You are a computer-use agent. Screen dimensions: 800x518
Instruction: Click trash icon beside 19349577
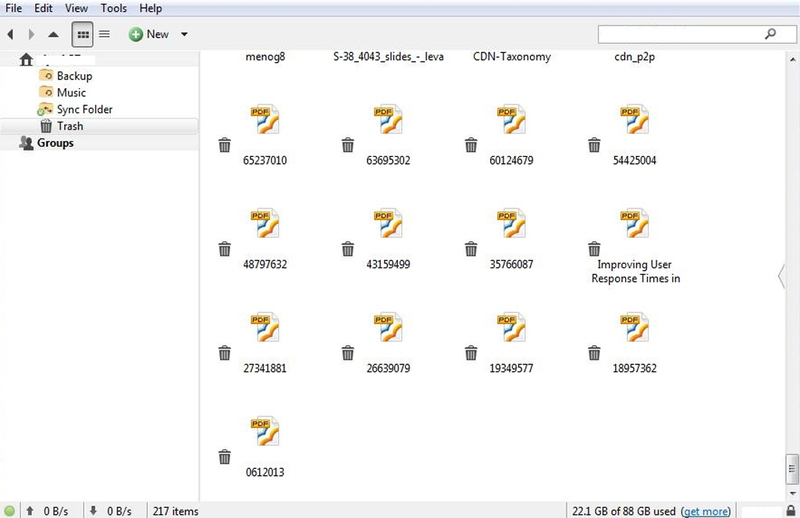[471, 353]
